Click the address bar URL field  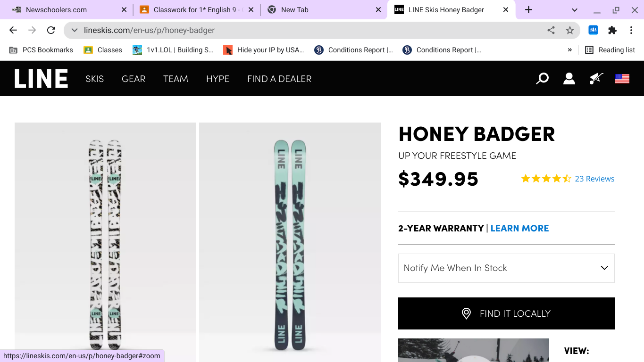point(307,30)
